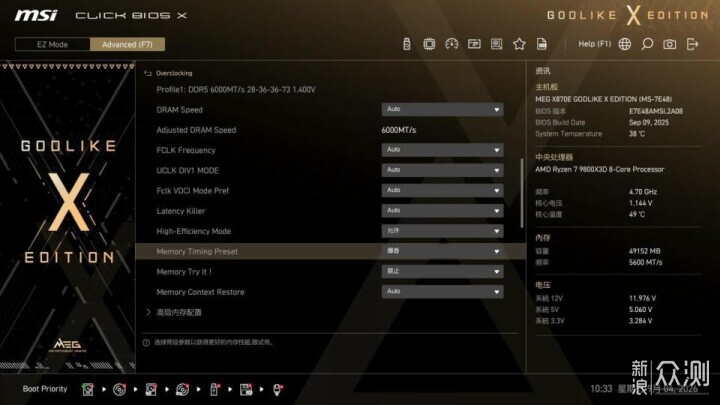The height and width of the screenshot is (405, 720).
Task: Select the network boot priority icon
Action: pyautogui.click(x=278, y=389)
